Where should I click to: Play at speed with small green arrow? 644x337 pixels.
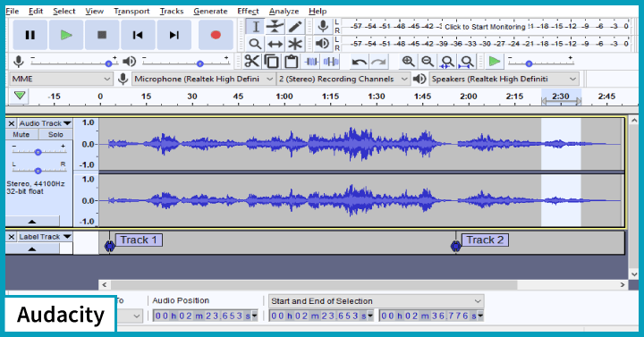[x=495, y=62]
